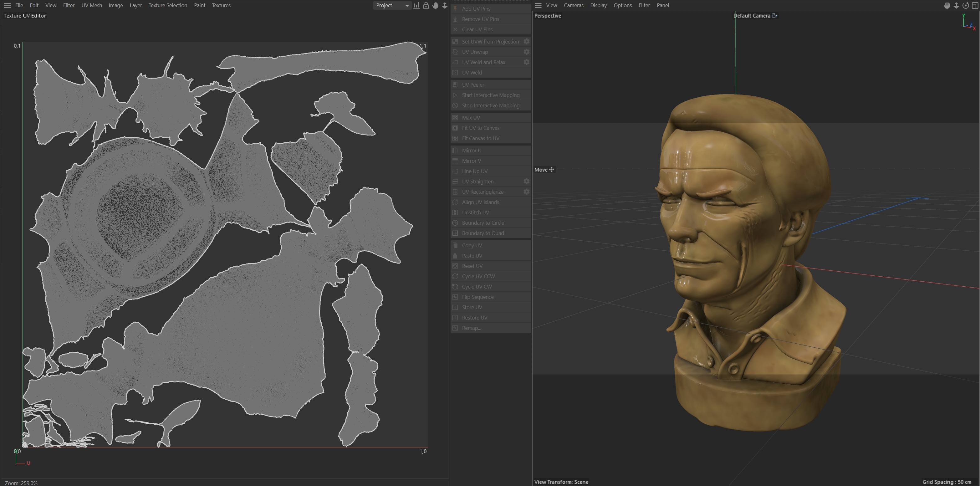980x486 pixels.
Task: Open Set UVW from Projection options gear
Action: pos(527,42)
